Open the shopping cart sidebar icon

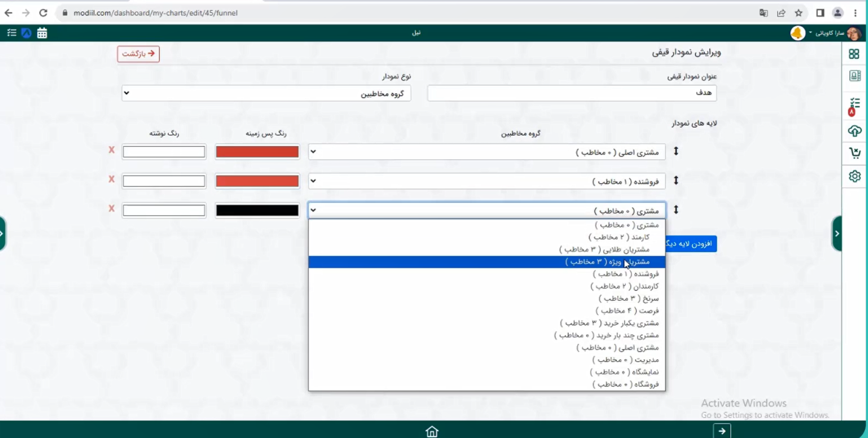855,153
